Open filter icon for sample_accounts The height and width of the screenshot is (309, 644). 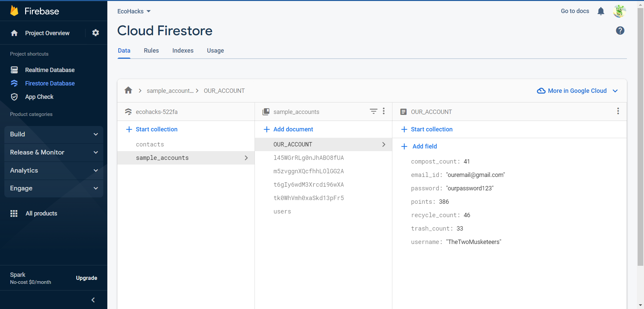[374, 111]
